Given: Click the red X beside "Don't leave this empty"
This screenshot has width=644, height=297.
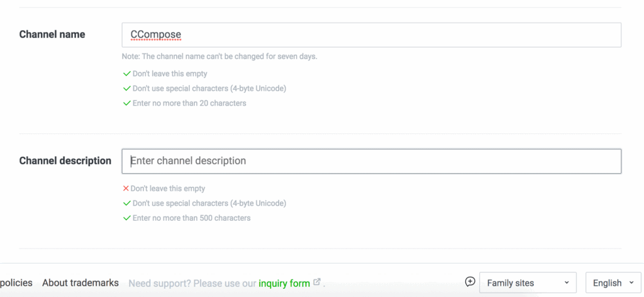Looking at the screenshot, I should tap(126, 188).
